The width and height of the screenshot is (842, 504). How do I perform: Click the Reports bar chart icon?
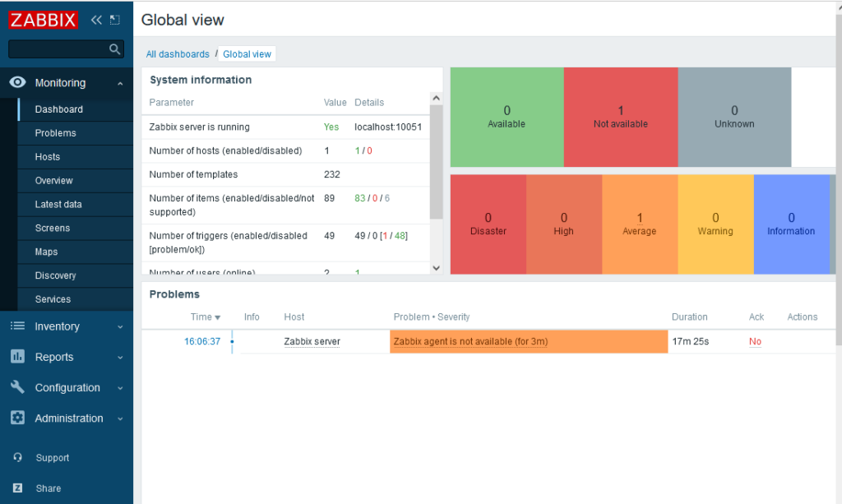pos(17,357)
